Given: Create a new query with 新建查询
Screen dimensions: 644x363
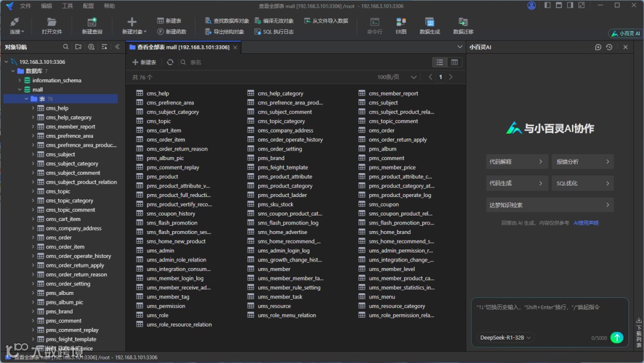Looking at the screenshot, I should click(92, 26).
